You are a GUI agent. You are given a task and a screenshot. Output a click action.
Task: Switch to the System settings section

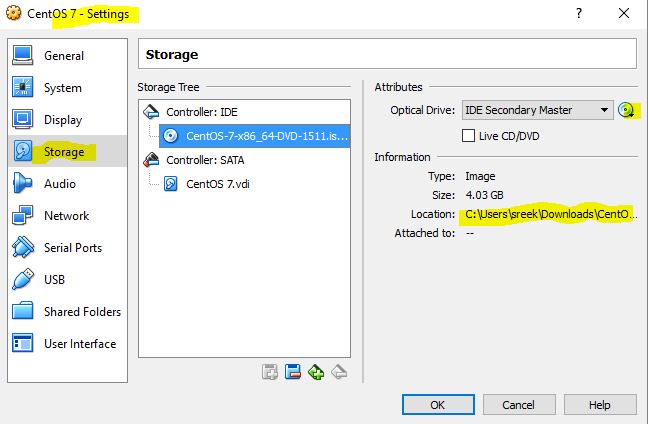point(62,88)
